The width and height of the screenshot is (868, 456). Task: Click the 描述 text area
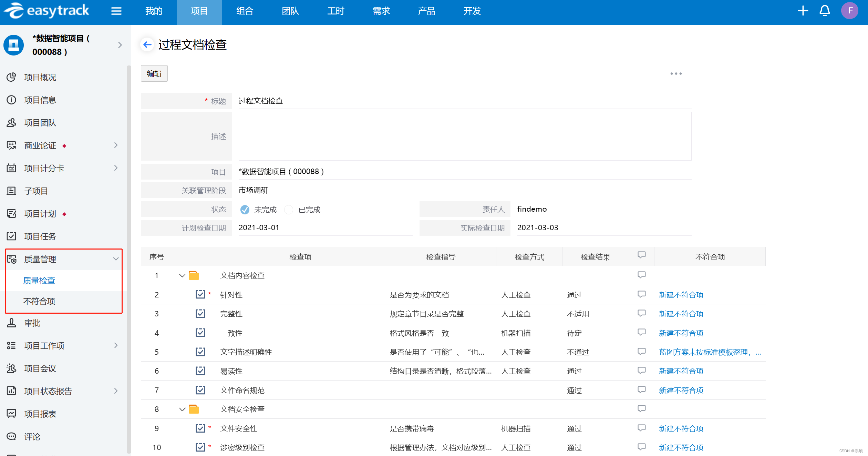(x=465, y=136)
